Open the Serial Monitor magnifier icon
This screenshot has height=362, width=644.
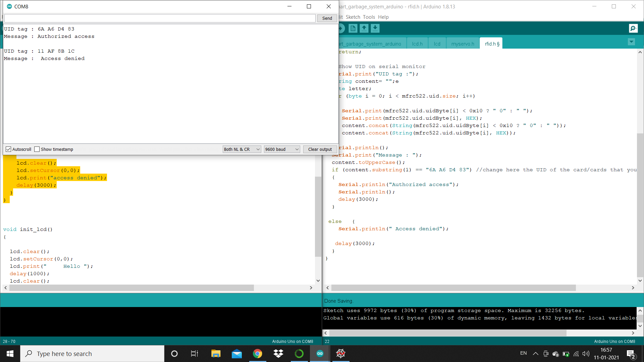pyautogui.click(x=633, y=28)
